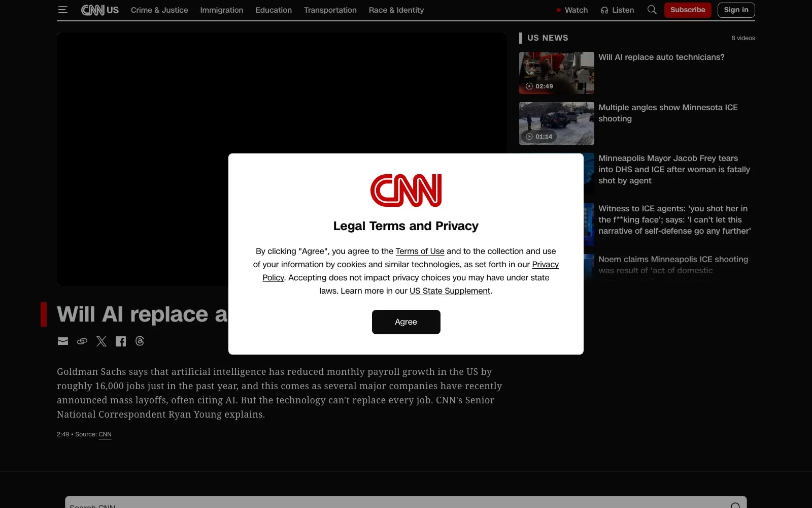
Task: Click the CNN logo in the dialog
Action: [406, 190]
